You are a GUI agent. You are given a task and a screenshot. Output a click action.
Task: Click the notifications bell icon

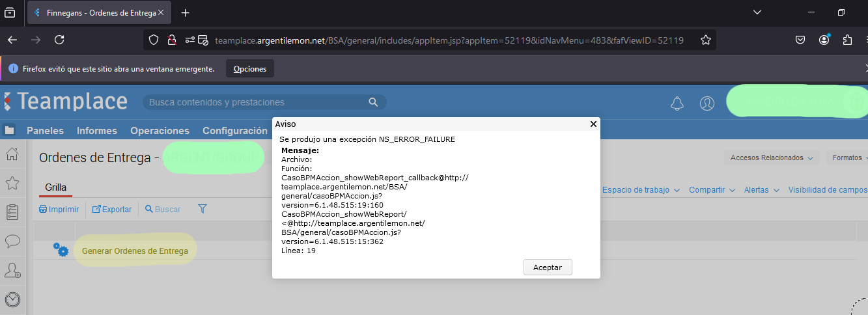[x=677, y=103]
